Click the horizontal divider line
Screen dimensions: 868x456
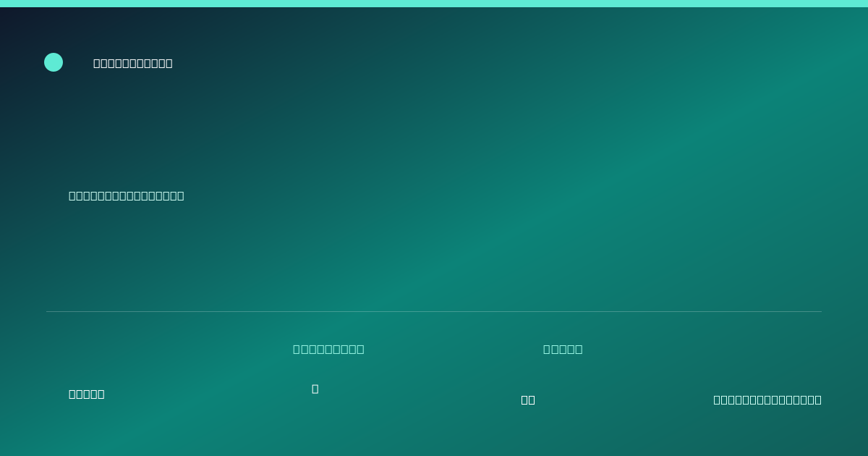(x=434, y=311)
